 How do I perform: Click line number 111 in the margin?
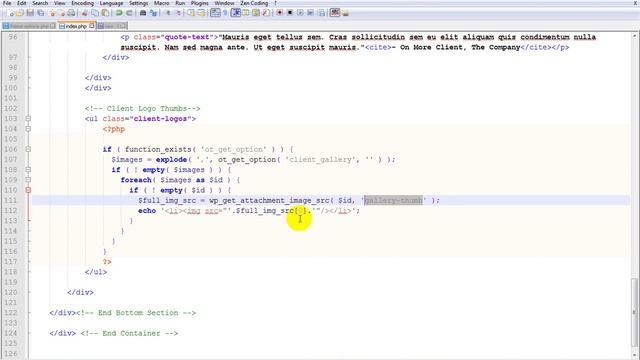click(11, 200)
